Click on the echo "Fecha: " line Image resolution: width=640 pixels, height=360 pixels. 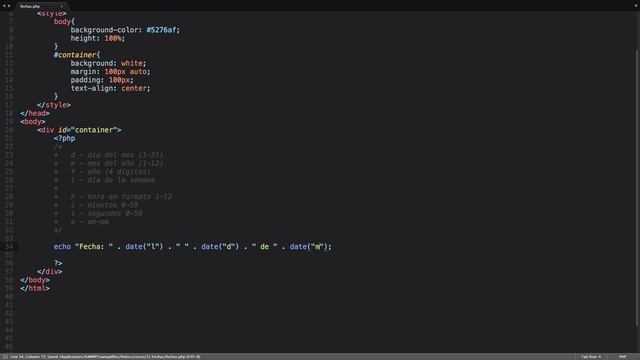pyautogui.click(x=193, y=247)
